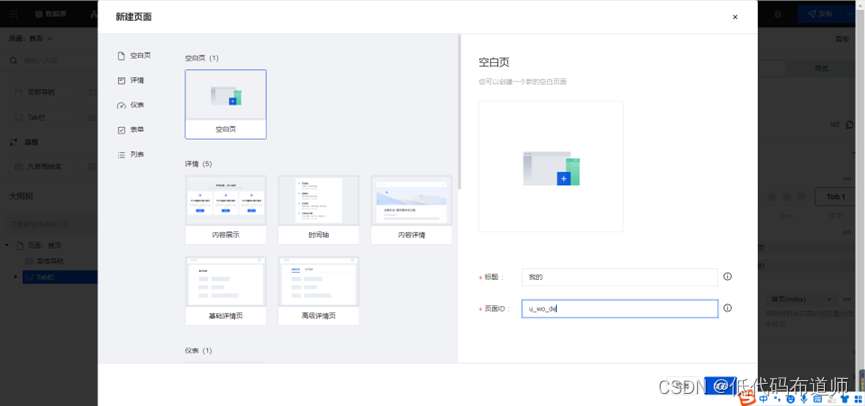The width and height of the screenshot is (865, 406).
Task: Toggle the 中 Chinese input mode
Action: click(764, 399)
